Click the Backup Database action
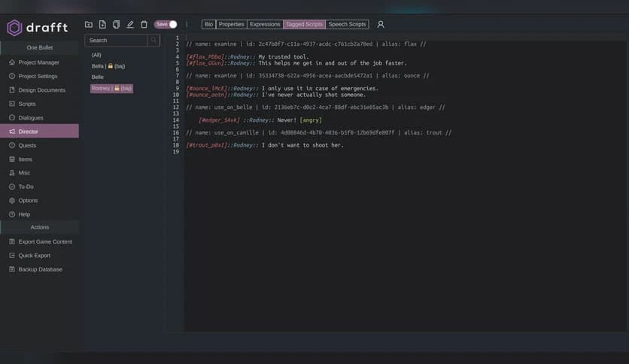Viewport: 629px width, 364px height. [39, 269]
